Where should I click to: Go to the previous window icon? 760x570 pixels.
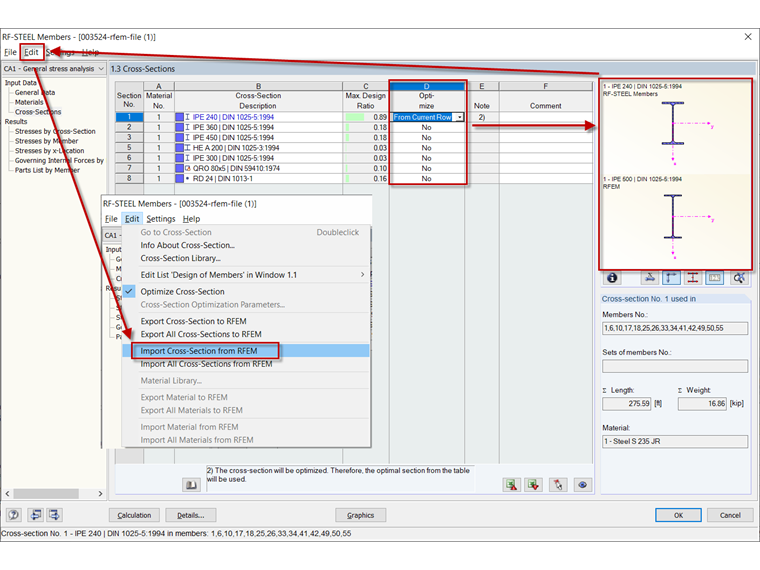coord(36,515)
